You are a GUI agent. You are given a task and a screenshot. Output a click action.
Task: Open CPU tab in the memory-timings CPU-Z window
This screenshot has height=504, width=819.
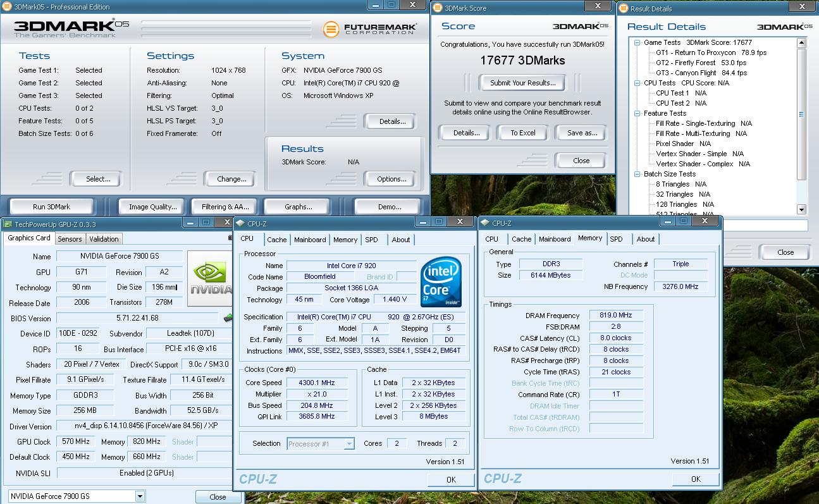tap(491, 239)
